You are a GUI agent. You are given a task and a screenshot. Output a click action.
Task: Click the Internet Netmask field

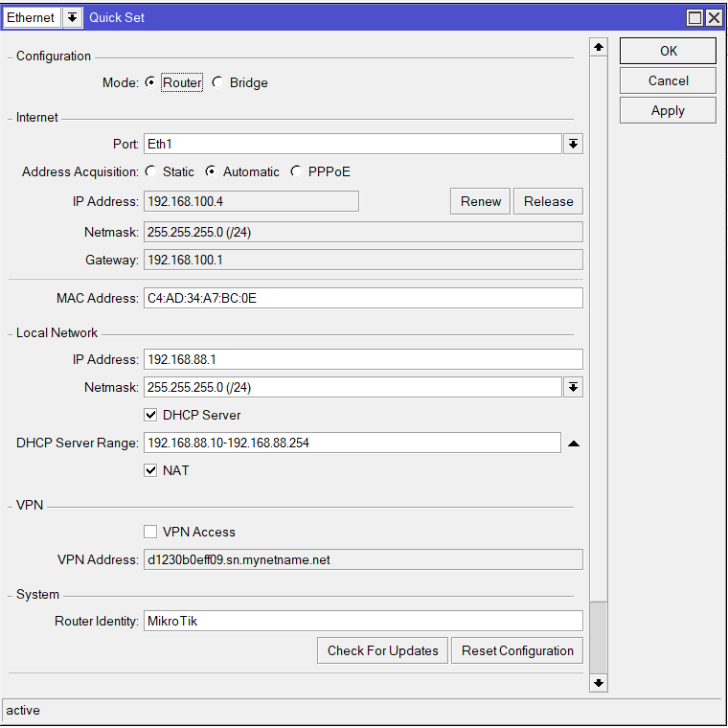(x=363, y=232)
